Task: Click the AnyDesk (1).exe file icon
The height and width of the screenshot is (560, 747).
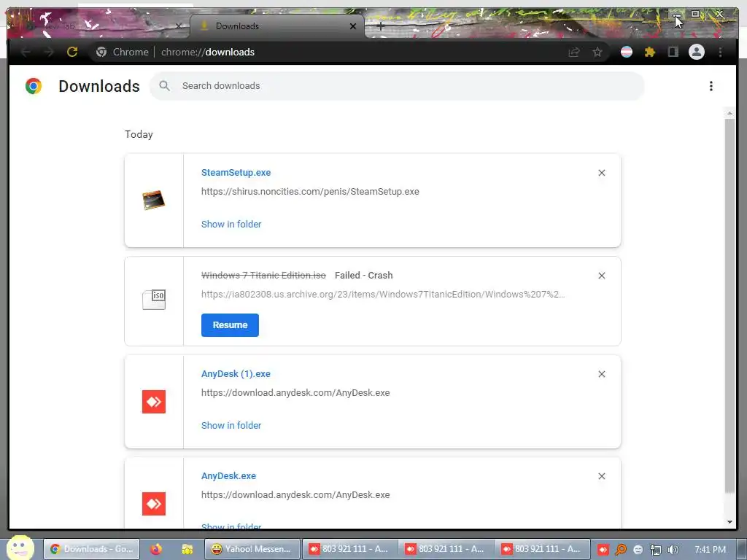Action: (154, 402)
